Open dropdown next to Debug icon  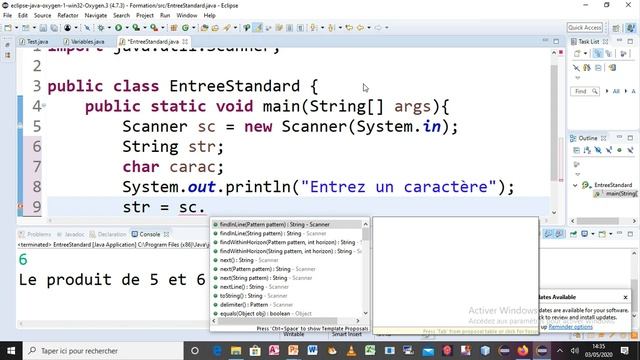[x=109, y=28]
